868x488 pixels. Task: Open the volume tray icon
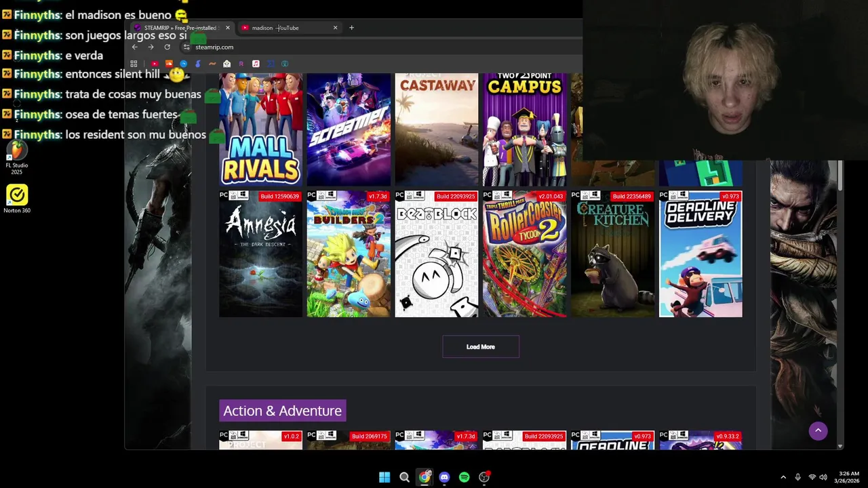click(823, 477)
